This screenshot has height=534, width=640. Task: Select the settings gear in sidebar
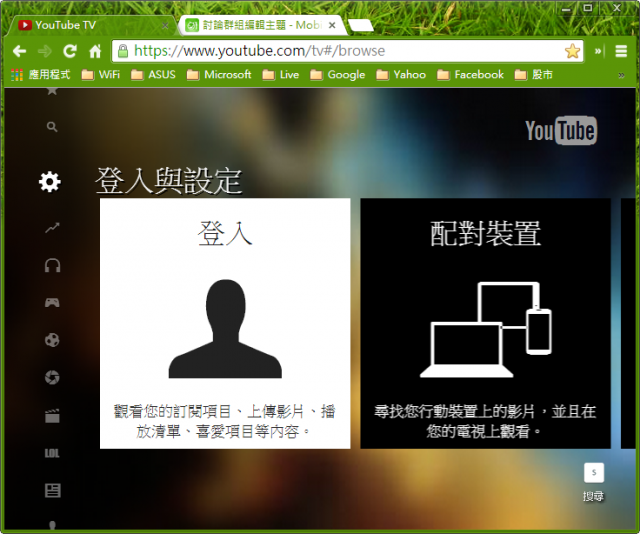tap(50, 182)
